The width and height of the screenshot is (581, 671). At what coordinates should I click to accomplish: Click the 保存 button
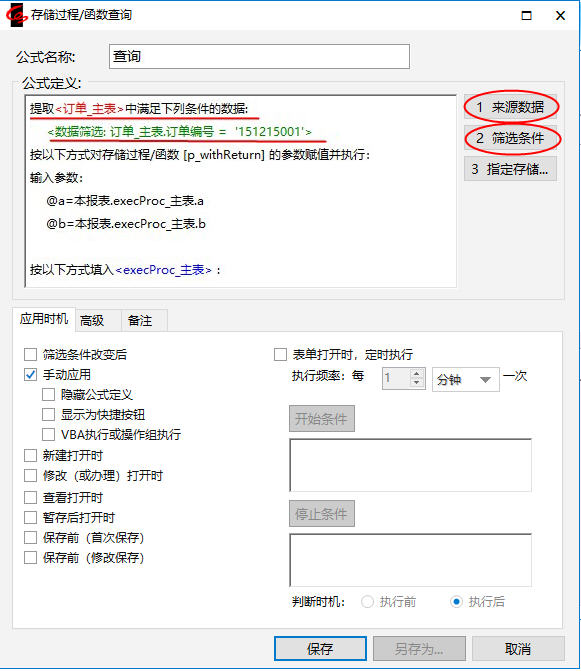click(x=320, y=649)
